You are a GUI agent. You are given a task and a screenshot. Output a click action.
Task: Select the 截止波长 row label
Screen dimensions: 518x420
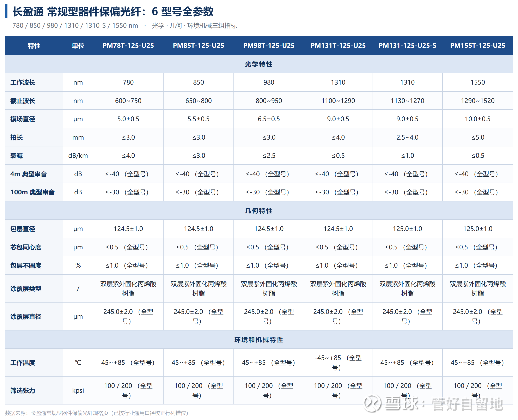pos(23,101)
